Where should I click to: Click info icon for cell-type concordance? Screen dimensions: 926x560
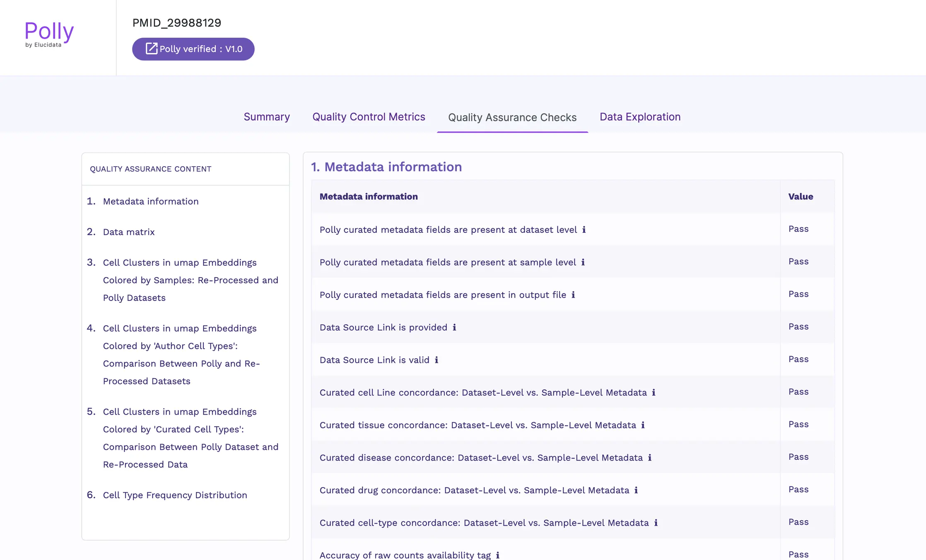click(x=656, y=523)
